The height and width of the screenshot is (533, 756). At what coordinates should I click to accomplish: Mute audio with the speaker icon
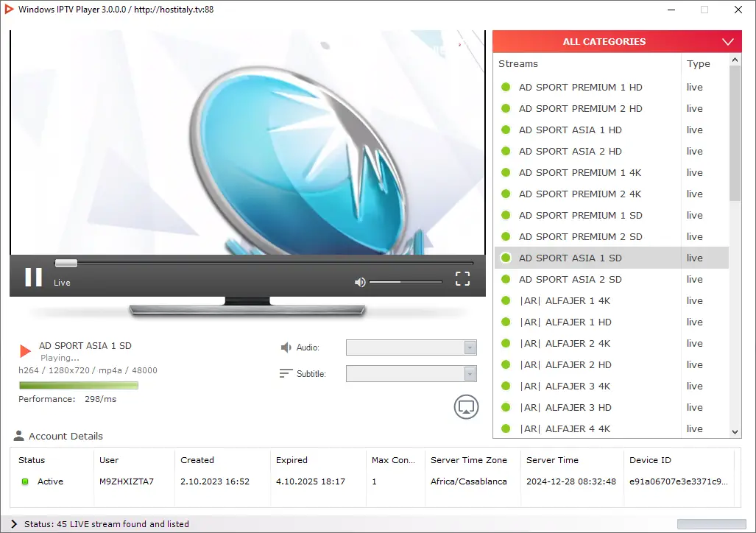pyautogui.click(x=360, y=282)
